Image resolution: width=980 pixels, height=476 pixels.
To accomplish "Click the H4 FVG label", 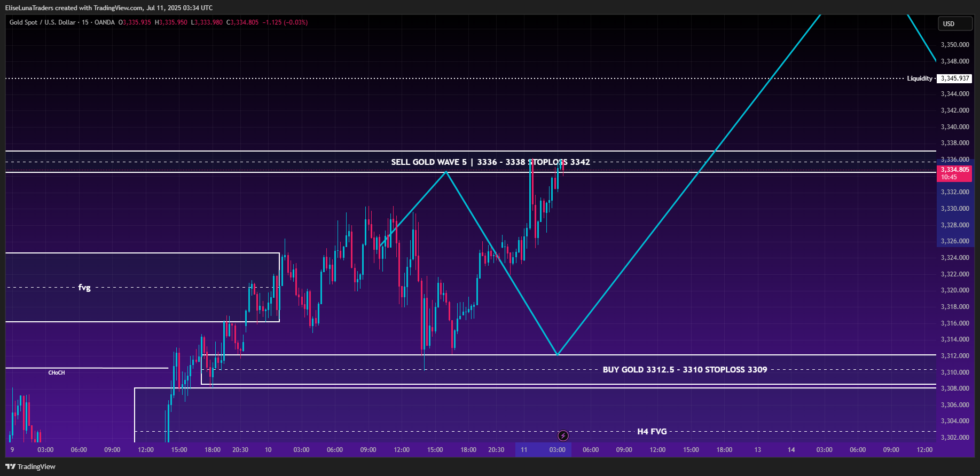I will click(x=652, y=432).
